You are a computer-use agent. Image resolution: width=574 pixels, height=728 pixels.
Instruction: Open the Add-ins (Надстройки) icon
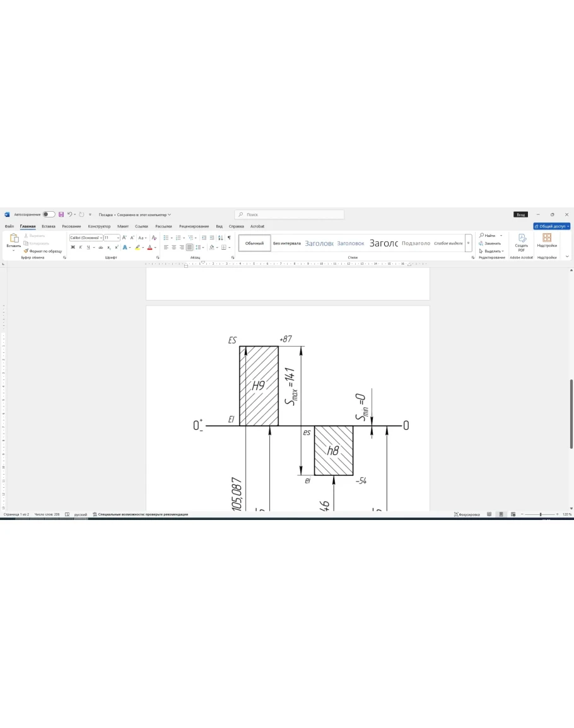(x=547, y=240)
